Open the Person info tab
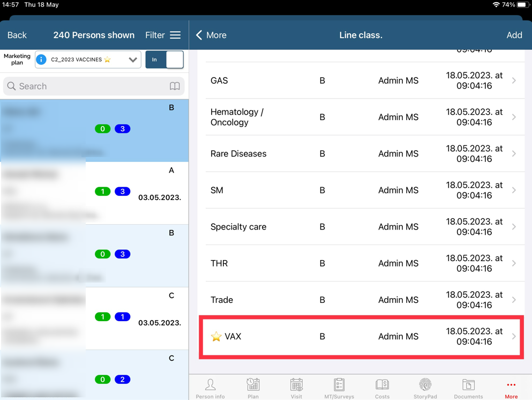This screenshot has height=400, width=532. click(210, 388)
